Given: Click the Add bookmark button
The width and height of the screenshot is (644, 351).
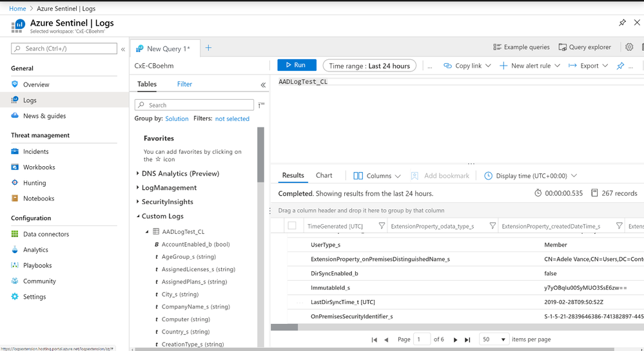Looking at the screenshot, I should pos(440,176).
